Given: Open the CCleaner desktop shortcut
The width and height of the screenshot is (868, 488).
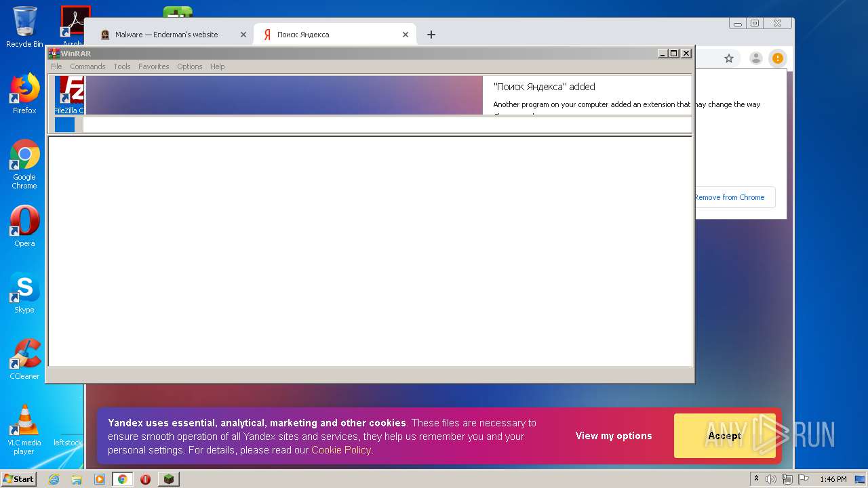Looking at the screenshot, I should pyautogui.click(x=24, y=359).
